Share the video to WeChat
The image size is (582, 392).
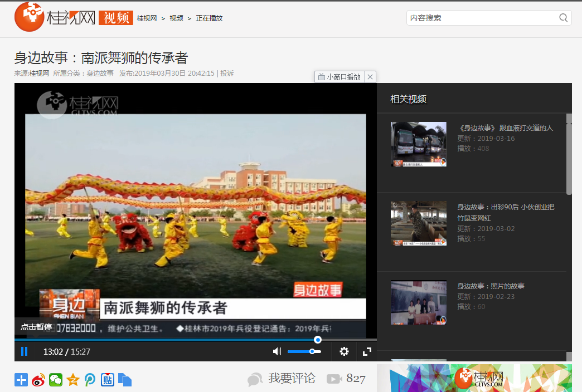click(x=56, y=380)
